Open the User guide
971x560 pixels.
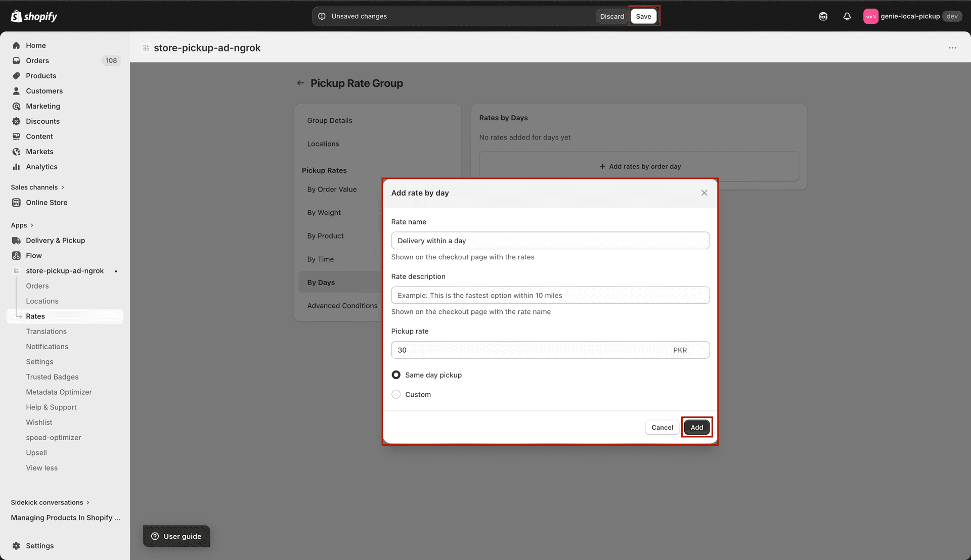tap(176, 536)
